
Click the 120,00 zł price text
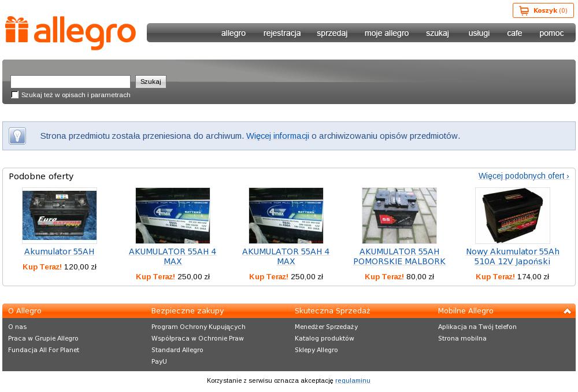[x=80, y=267]
